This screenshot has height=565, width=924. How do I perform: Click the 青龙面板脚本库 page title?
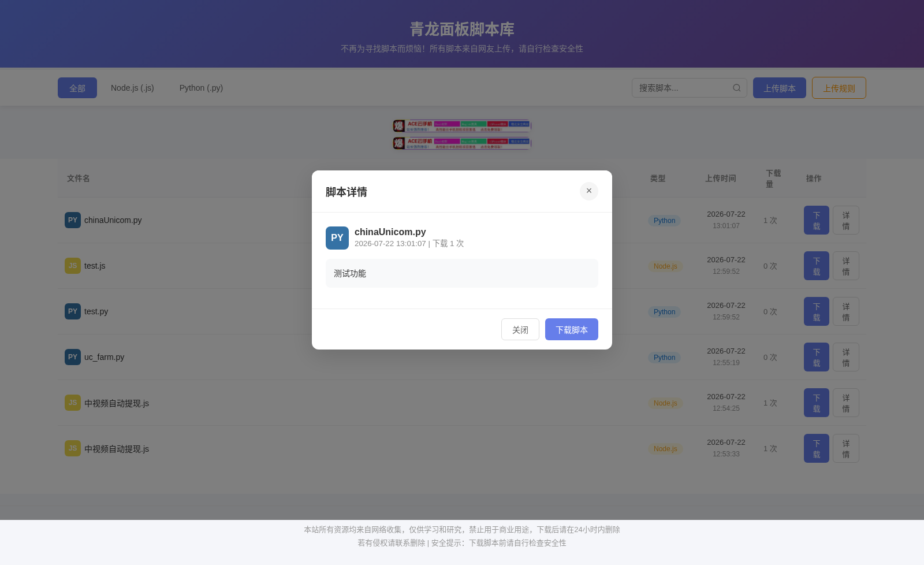pyautogui.click(x=462, y=29)
